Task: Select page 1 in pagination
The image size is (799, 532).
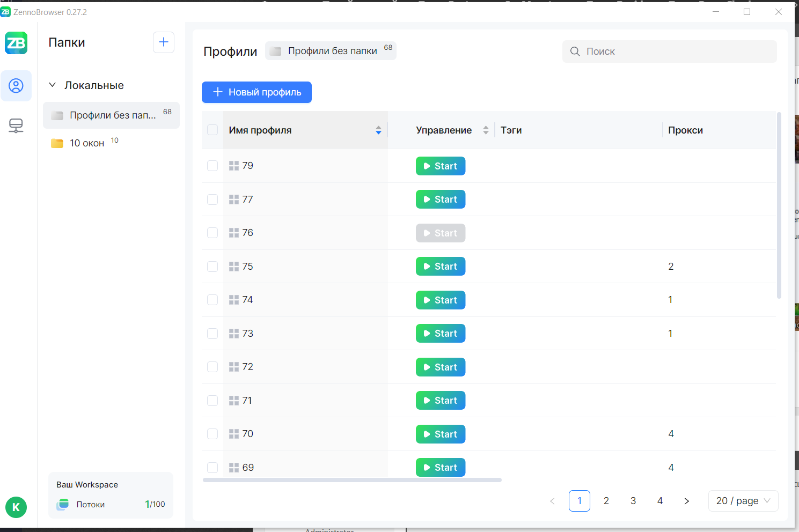Action: pyautogui.click(x=580, y=501)
